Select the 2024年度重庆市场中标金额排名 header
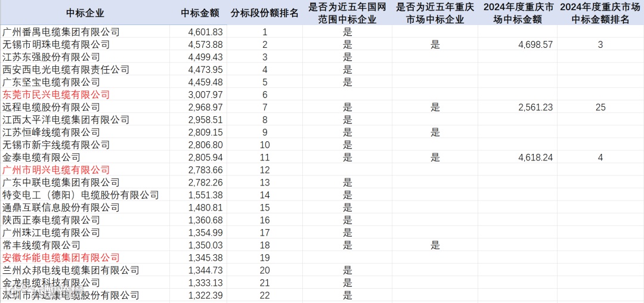This screenshot has width=644, height=303. 600,13
